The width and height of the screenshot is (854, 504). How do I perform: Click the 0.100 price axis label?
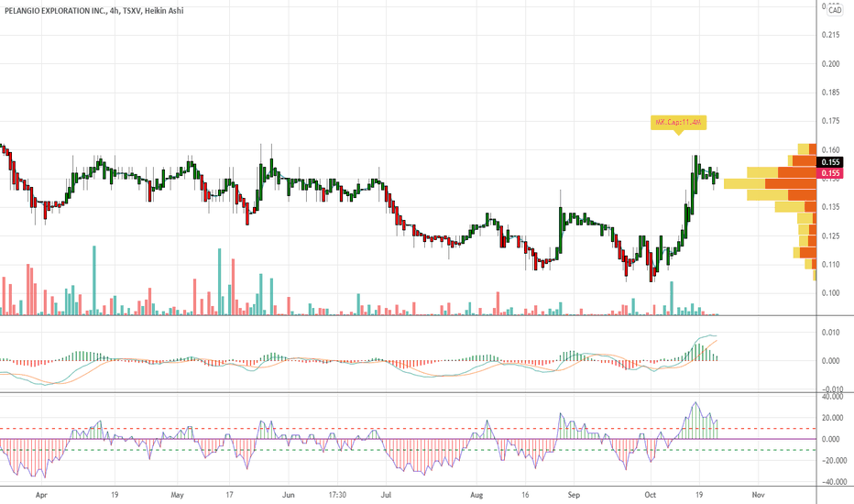coord(830,292)
